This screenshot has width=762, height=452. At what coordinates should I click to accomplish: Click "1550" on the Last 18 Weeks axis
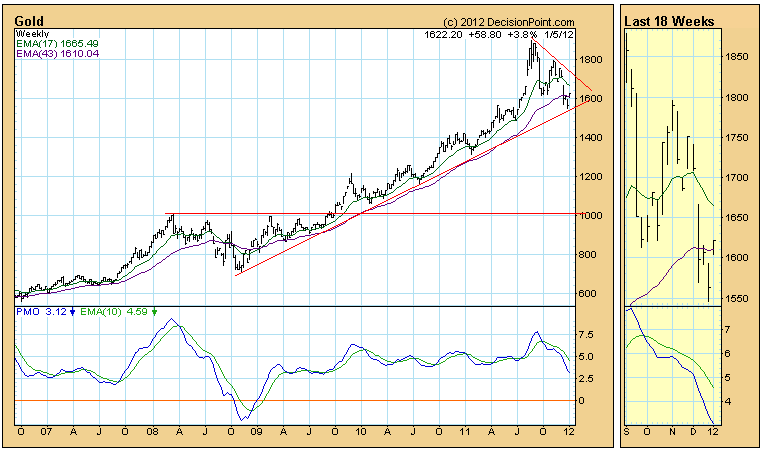737,298
